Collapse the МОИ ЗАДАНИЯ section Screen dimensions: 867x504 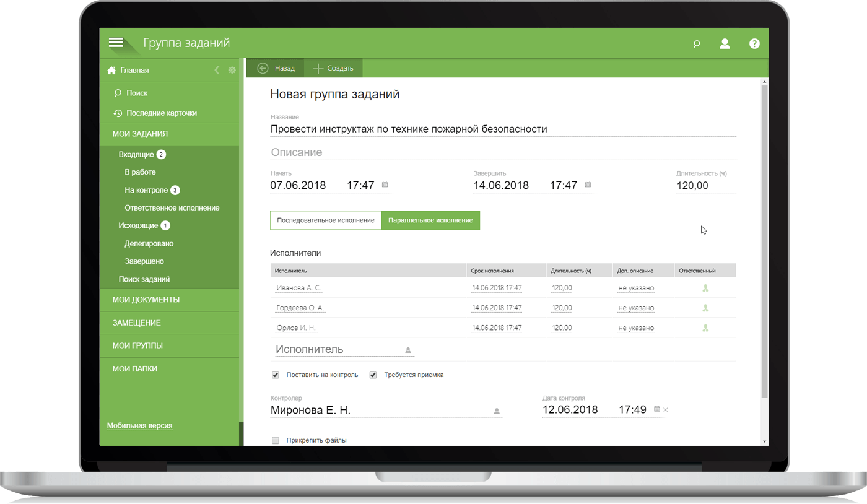pyautogui.click(x=169, y=134)
